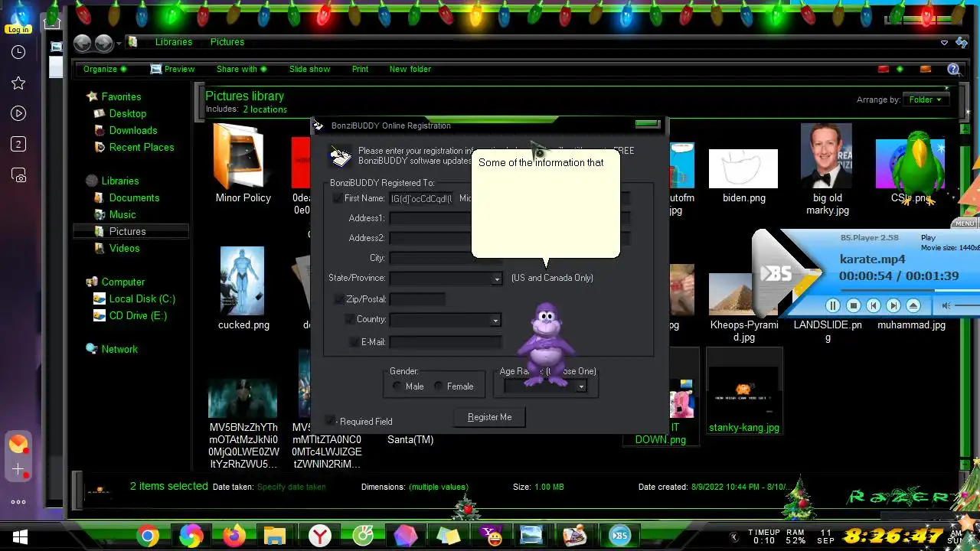Open the BS.Player MENU tab

click(x=965, y=223)
